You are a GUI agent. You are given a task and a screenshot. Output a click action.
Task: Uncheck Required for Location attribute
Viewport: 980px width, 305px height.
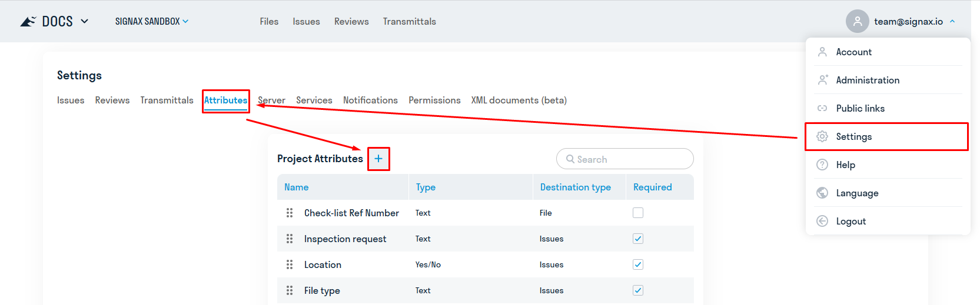point(638,264)
